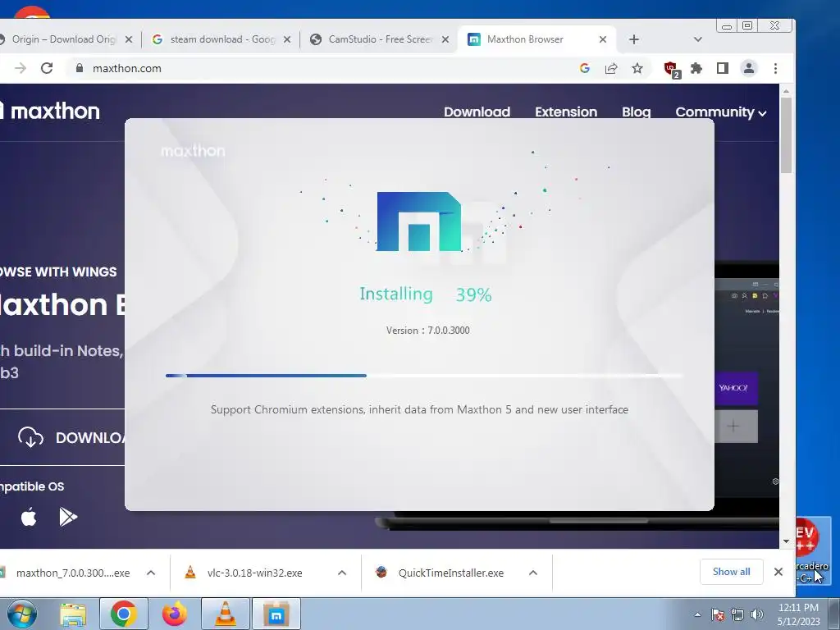
Task: Open the Action Center flag tray icon
Action: (718, 614)
